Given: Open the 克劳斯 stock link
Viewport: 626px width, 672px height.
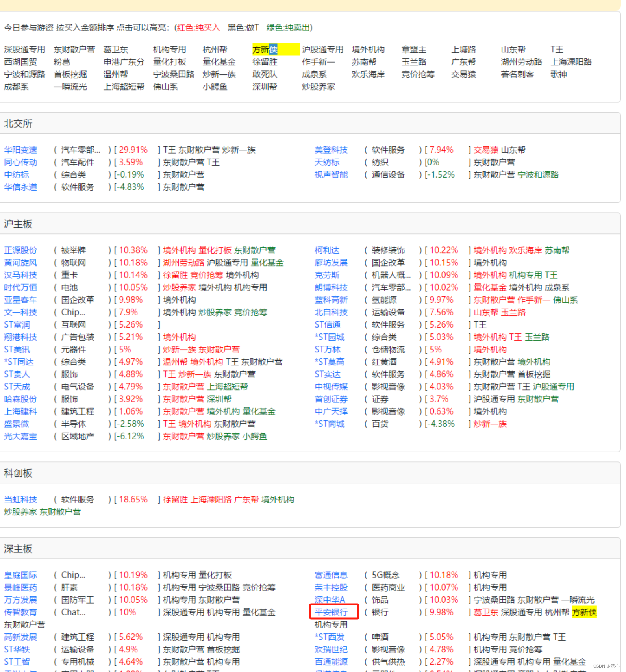Looking at the screenshot, I should pos(327,275).
